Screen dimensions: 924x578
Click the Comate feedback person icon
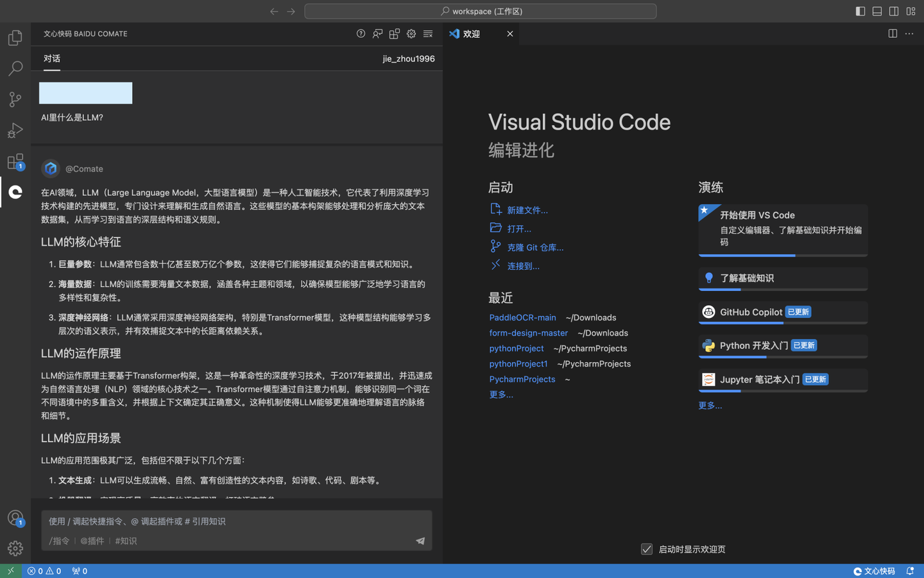[x=377, y=34]
